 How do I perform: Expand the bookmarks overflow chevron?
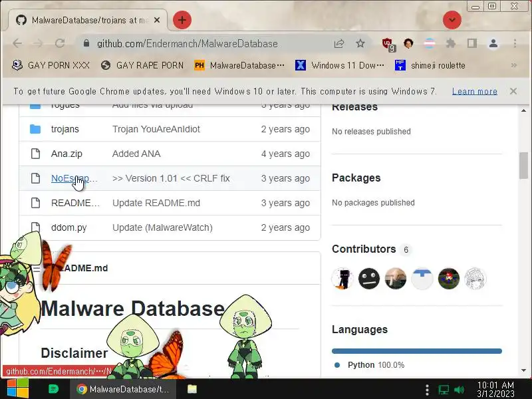513,65
